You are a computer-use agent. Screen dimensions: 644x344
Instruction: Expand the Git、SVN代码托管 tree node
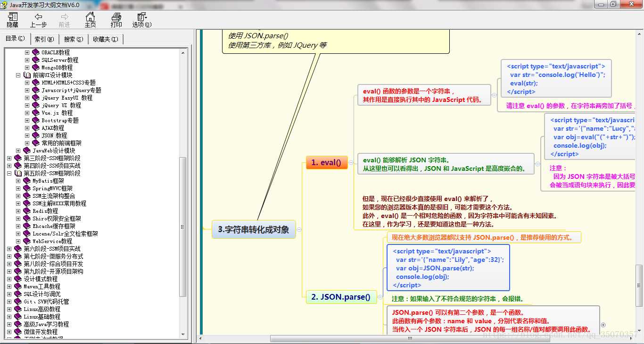[9, 302]
